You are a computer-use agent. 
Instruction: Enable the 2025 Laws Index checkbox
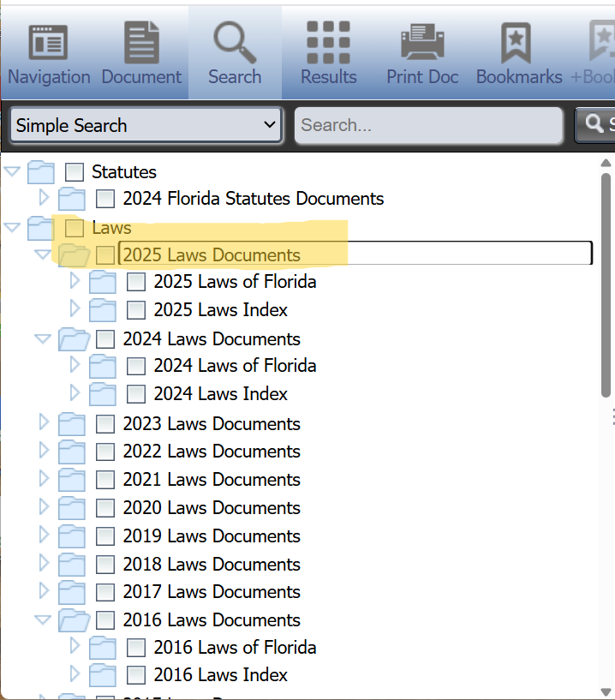[135, 310]
